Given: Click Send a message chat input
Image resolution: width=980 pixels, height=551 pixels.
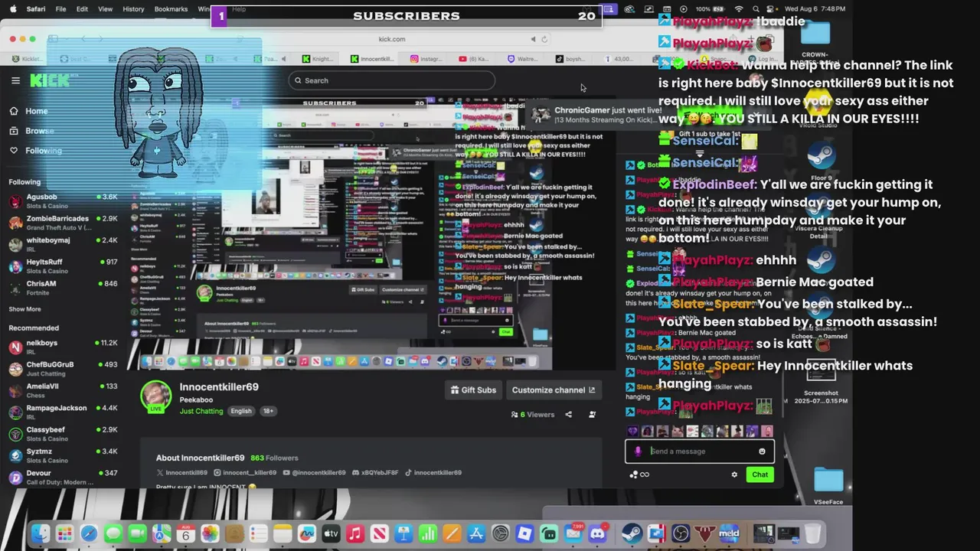Looking at the screenshot, I should pyautogui.click(x=699, y=452).
